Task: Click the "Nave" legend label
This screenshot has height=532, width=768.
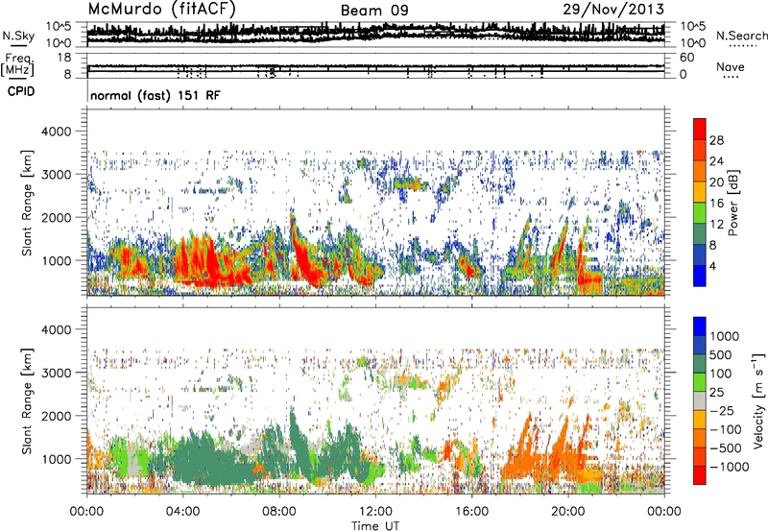Action: pyautogui.click(x=731, y=66)
